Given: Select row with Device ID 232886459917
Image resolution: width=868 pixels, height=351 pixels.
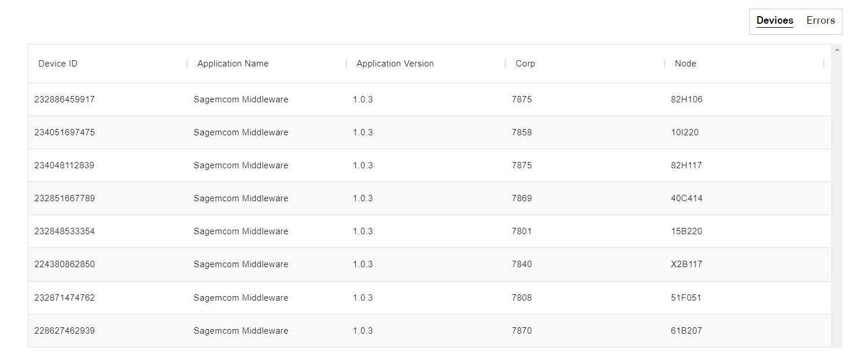Looking at the screenshot, I should (64, 99).
